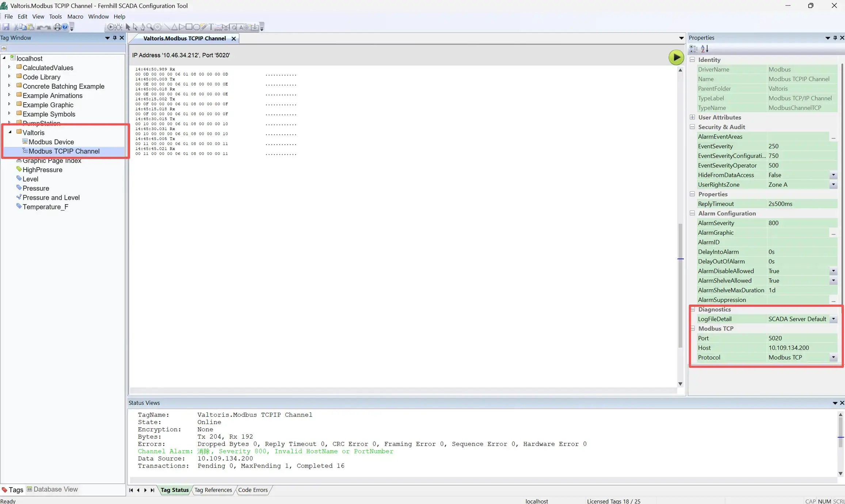Click the bug Debug icon in toolbar
Screen dimensions: 845x504
click(118, 27)
